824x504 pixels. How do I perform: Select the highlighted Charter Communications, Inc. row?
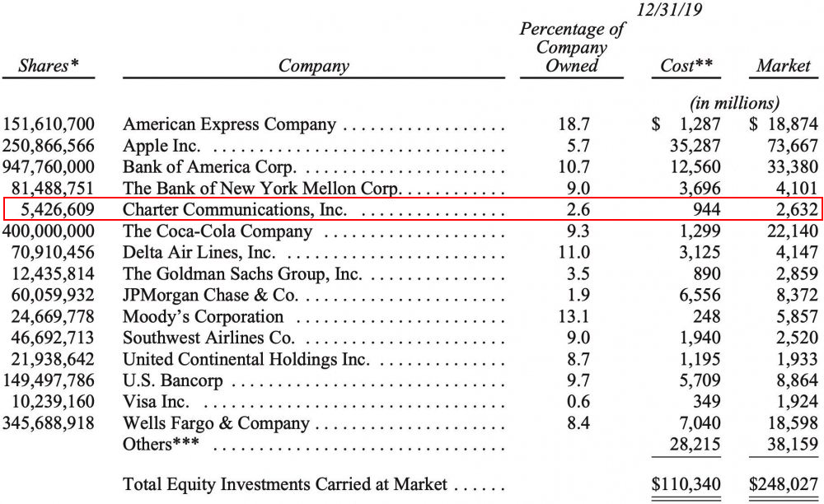pos(412,210)
